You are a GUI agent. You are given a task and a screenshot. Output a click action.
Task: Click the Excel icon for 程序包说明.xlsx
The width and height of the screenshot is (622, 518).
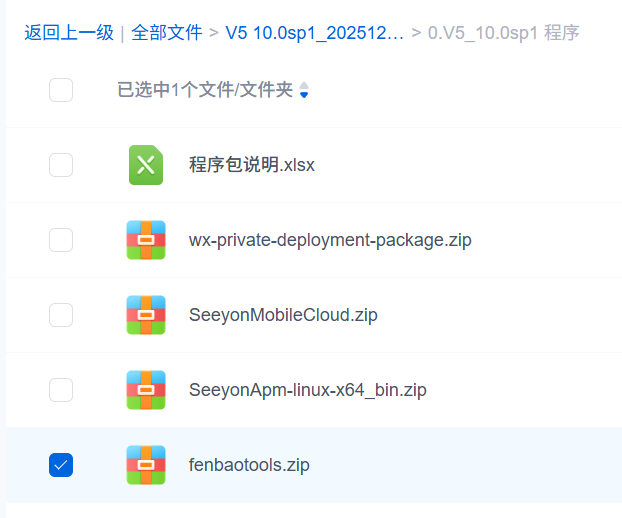tap(146, 165)
